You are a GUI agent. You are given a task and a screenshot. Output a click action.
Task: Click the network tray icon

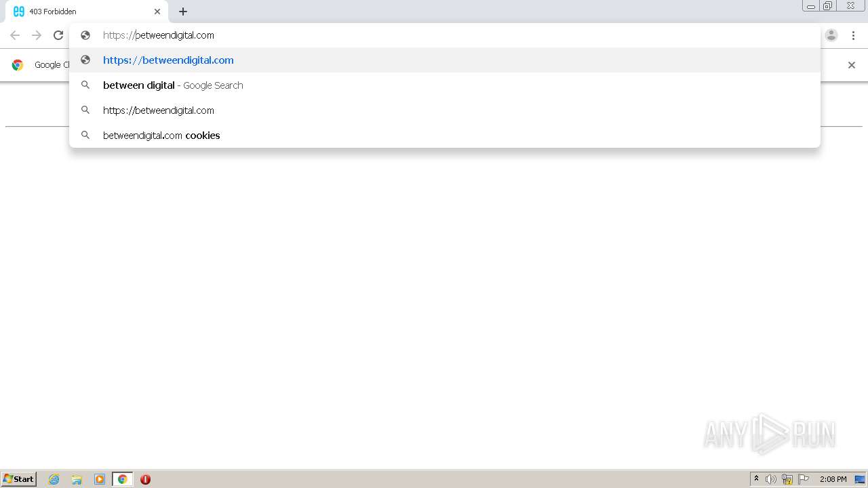point(787,479)
